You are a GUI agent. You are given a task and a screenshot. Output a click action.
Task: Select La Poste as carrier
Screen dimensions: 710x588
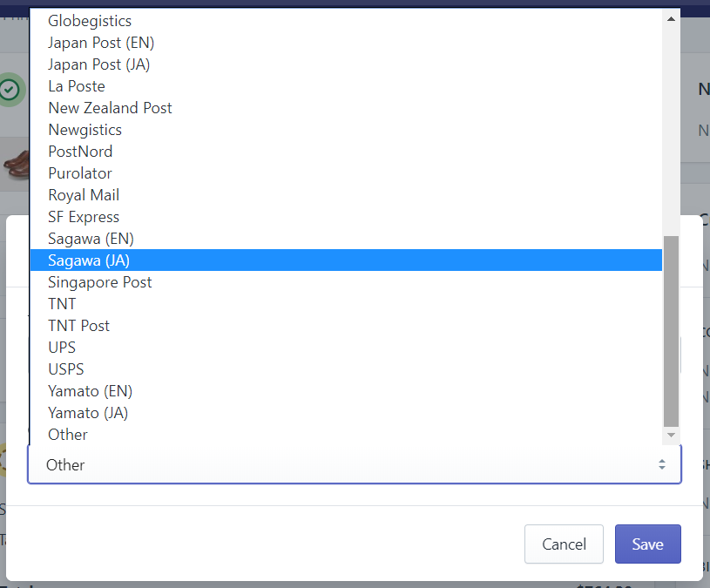pos(346,86)
